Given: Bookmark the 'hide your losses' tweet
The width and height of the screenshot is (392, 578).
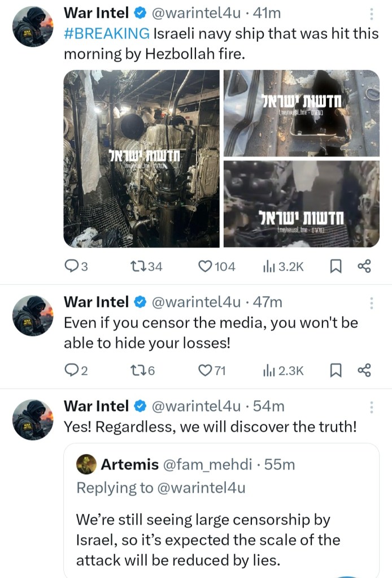Looking at the screenshot, I should tap(336, 370).
